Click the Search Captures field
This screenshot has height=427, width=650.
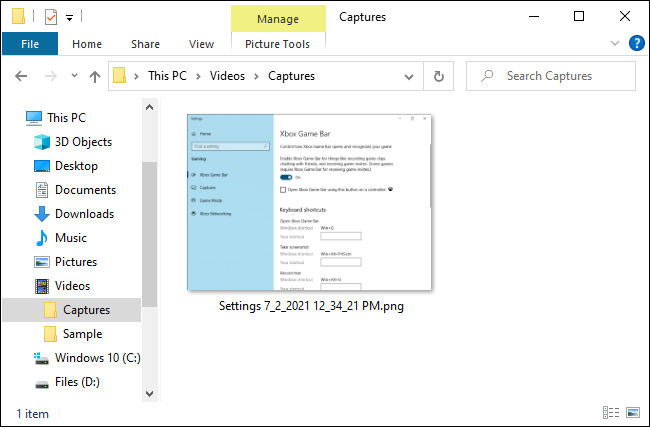coord(560,76)
